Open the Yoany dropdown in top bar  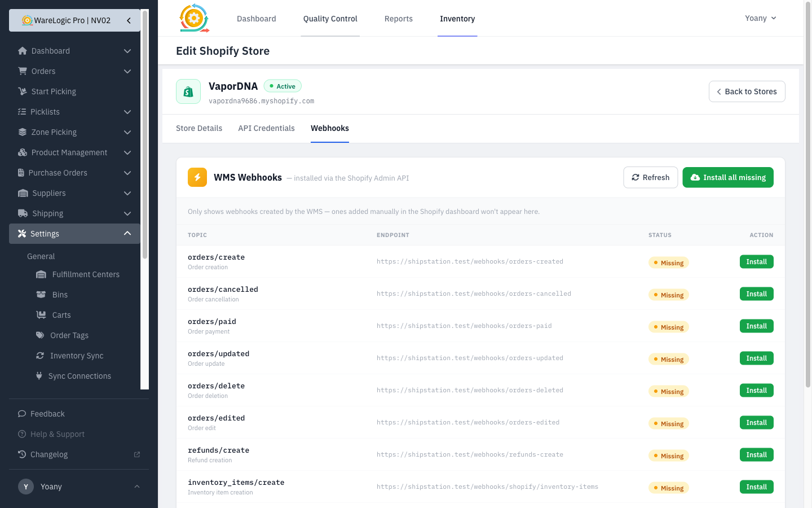(761, 18)
